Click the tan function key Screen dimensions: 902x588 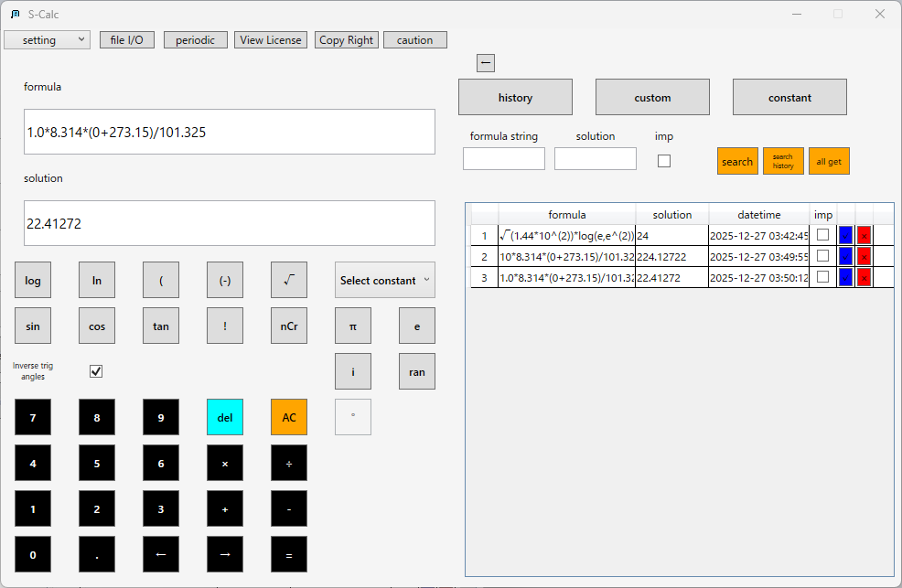(x=161, y=326)
